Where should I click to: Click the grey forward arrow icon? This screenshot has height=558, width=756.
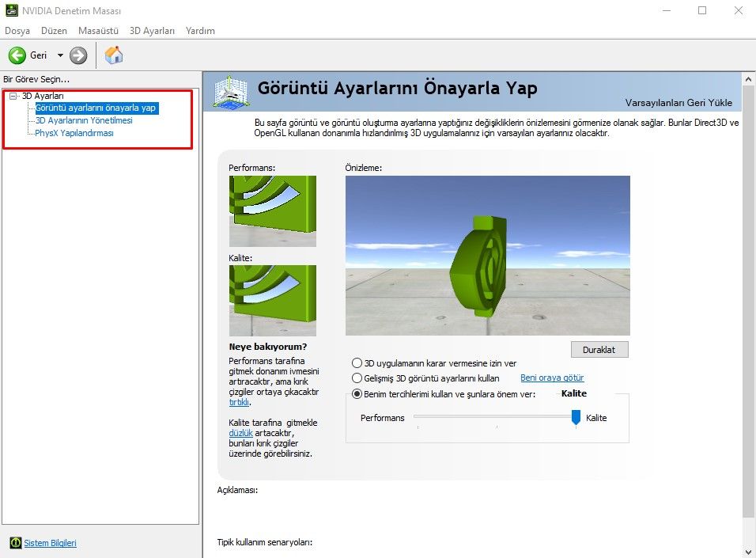78,55
